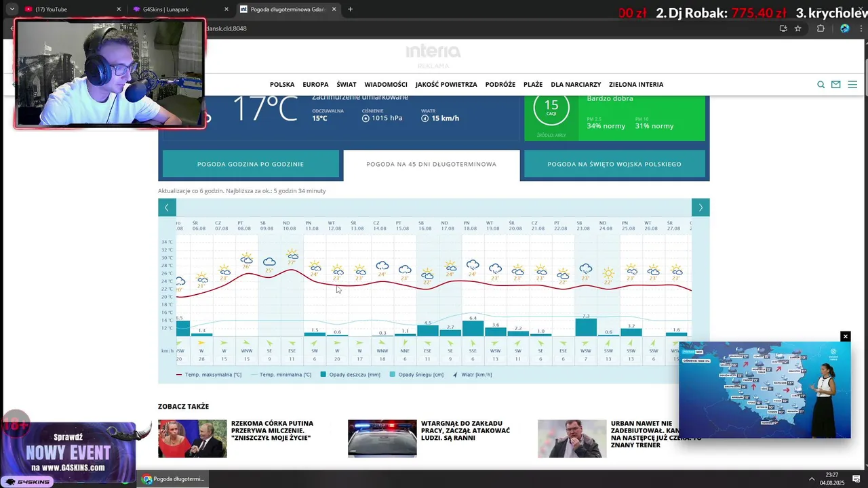Open Chrome's three-dot menu
Screen dimensions: 868x488
pos(860,28)
